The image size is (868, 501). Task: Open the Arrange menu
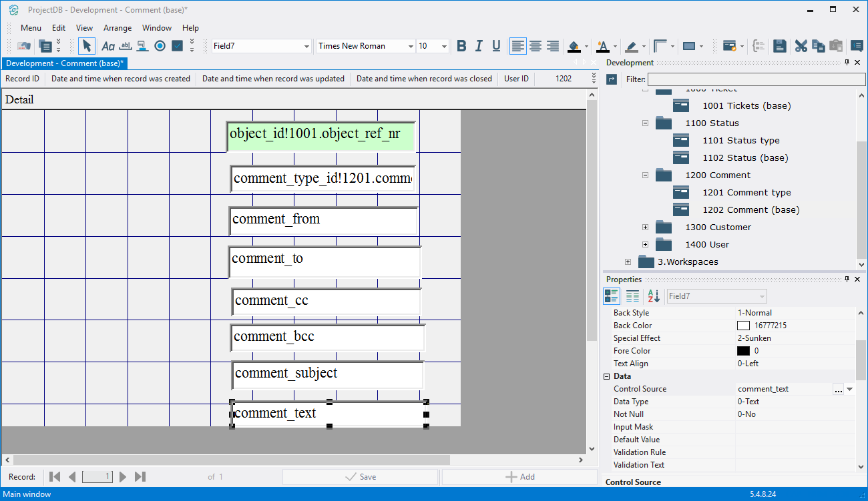tap(118, 28)
